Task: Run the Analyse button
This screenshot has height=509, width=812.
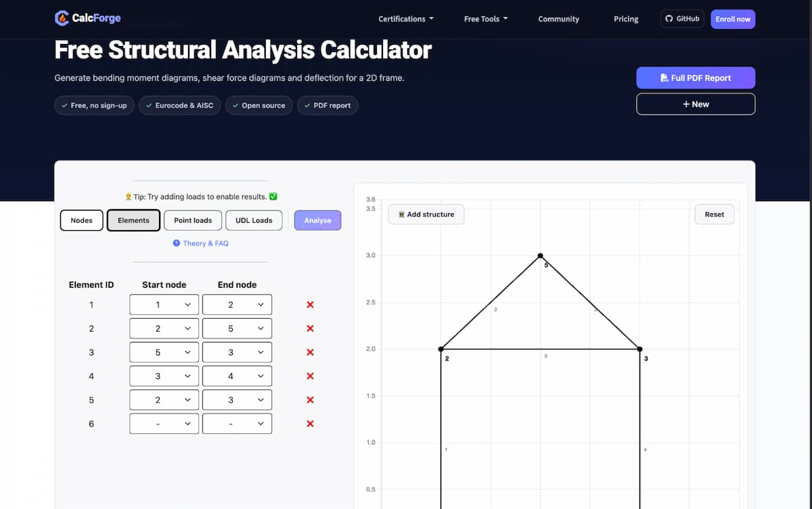Action: 318,220
